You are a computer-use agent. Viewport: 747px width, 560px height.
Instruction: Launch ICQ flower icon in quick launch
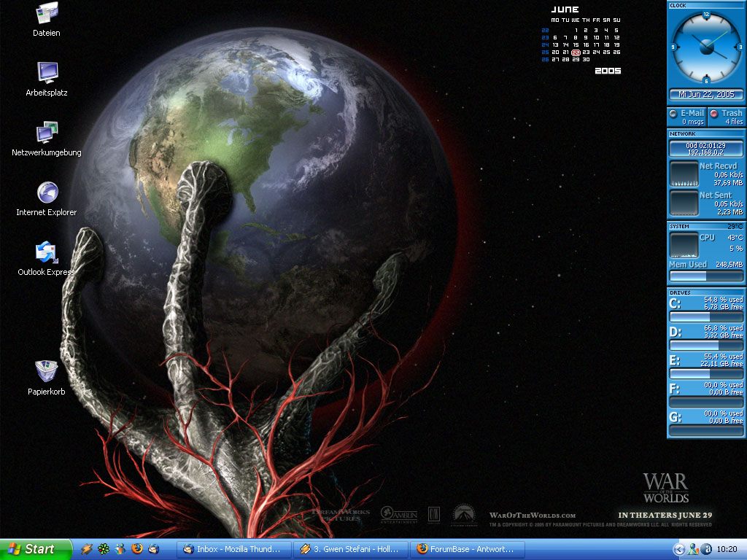tap(104, 549)
